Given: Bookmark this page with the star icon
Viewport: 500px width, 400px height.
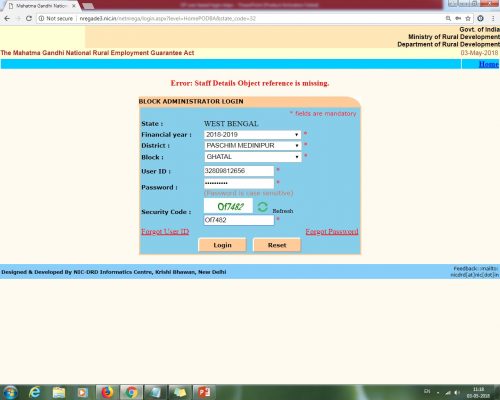Looking at the screenshot, I should tap(468, 19).
